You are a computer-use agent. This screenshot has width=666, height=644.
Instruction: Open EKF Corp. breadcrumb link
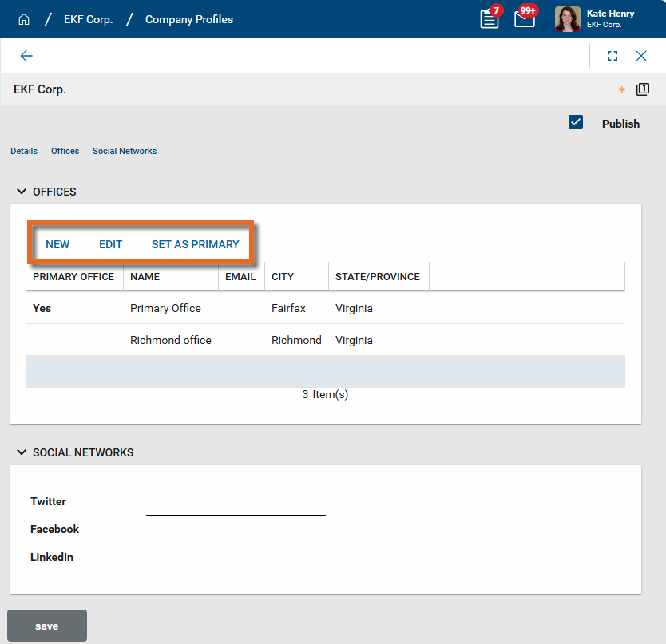88,19
